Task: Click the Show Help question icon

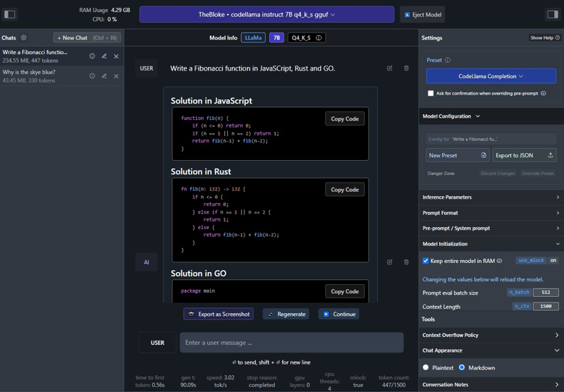Action: coord(558,37)
